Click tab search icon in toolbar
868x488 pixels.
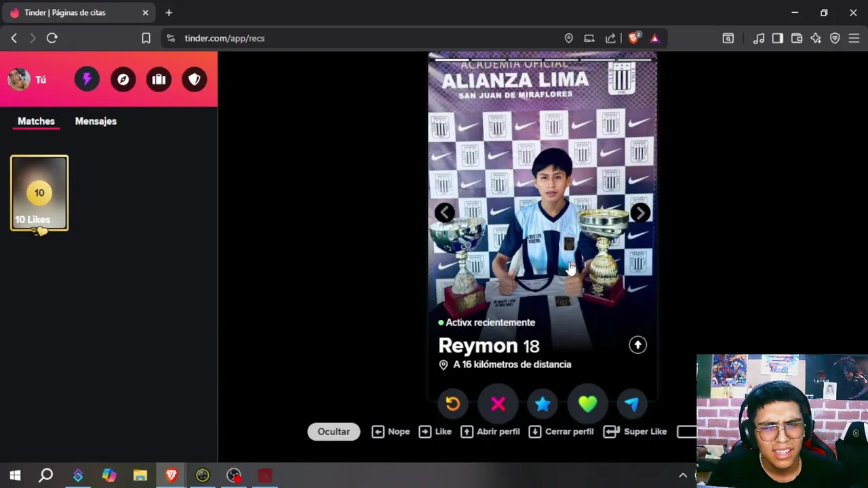[728, 39]
